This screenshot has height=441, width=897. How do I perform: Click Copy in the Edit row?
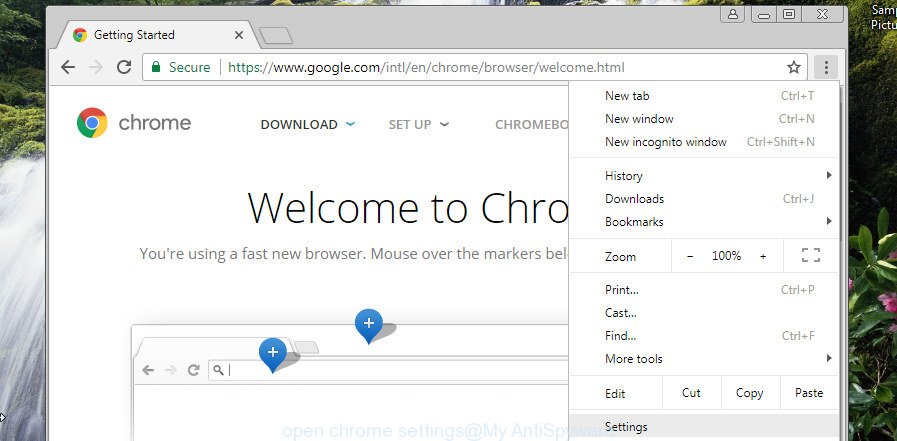coord(749,393)
